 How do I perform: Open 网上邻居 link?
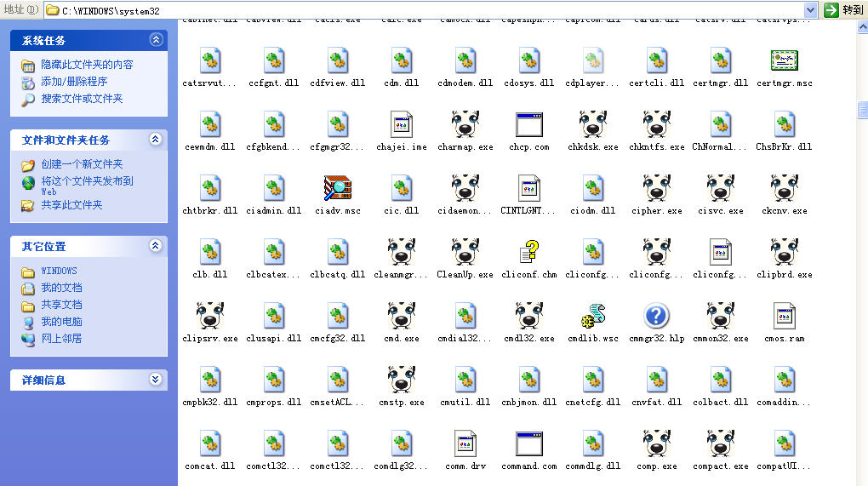(x=61, y=338)
